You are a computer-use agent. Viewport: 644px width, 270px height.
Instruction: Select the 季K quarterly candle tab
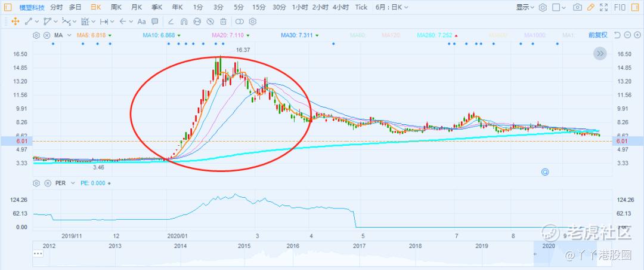click(x=157, y=7)
